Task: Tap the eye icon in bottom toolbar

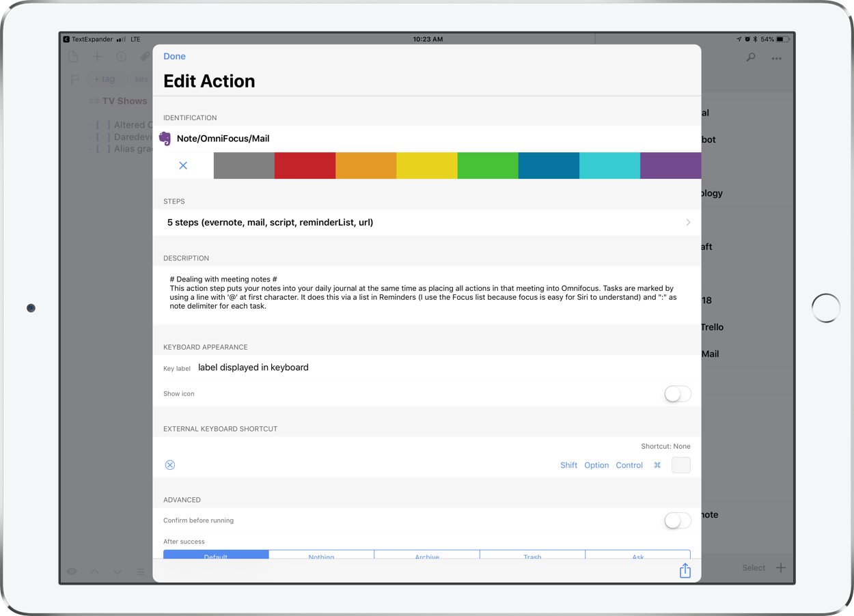Action: coord(72,572)
